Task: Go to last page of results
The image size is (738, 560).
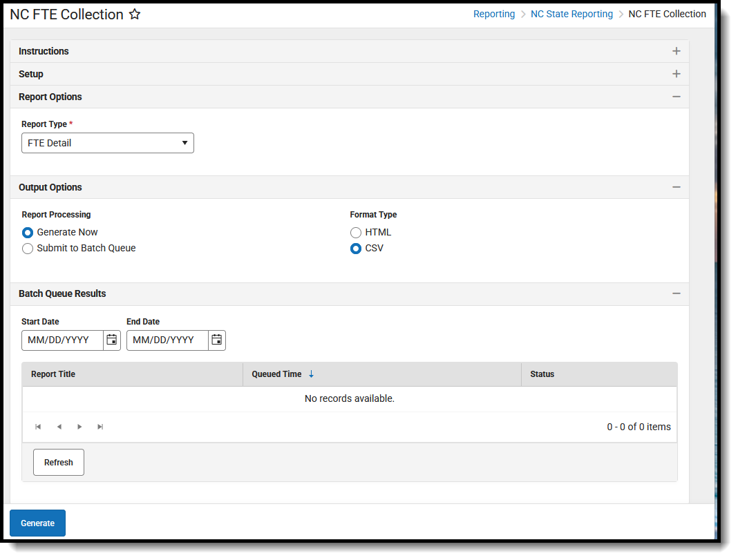Action: pyautogui.click(x=100, y=427)
